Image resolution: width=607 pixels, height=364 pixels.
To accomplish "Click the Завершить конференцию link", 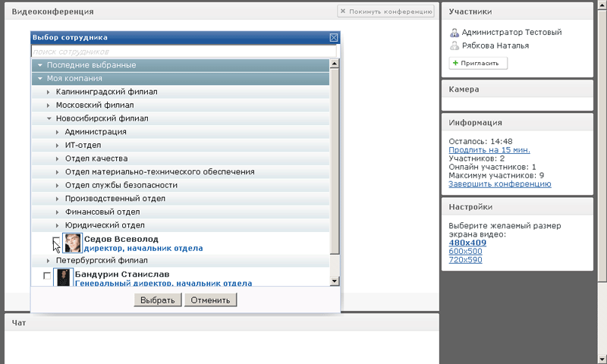I will coord(500,184).
